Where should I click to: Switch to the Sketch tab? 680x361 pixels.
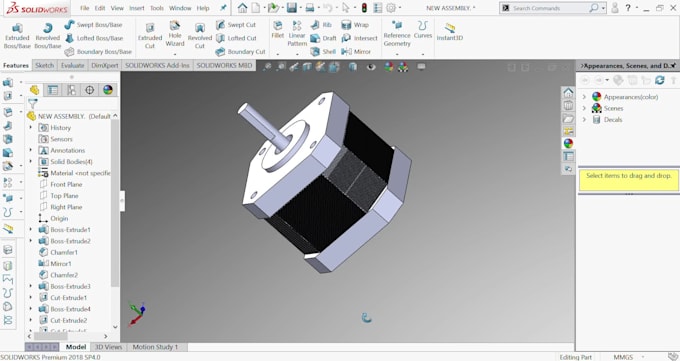45,65
